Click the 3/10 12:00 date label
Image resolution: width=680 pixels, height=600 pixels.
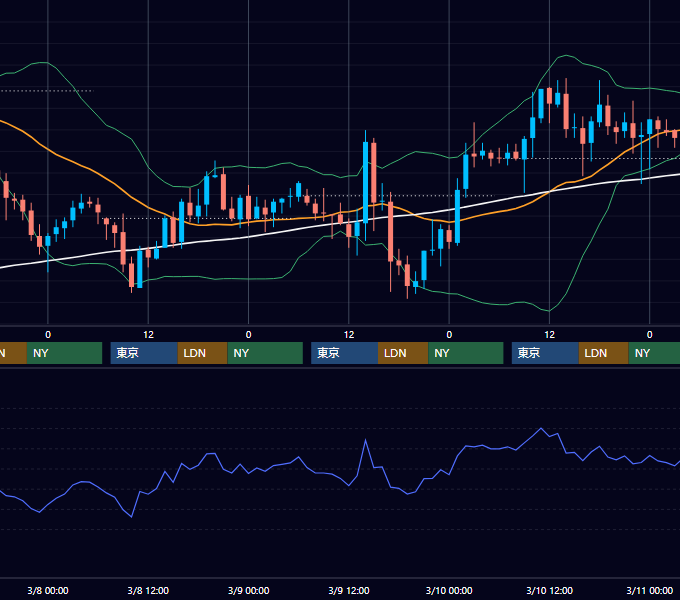(x=549, y=590)
